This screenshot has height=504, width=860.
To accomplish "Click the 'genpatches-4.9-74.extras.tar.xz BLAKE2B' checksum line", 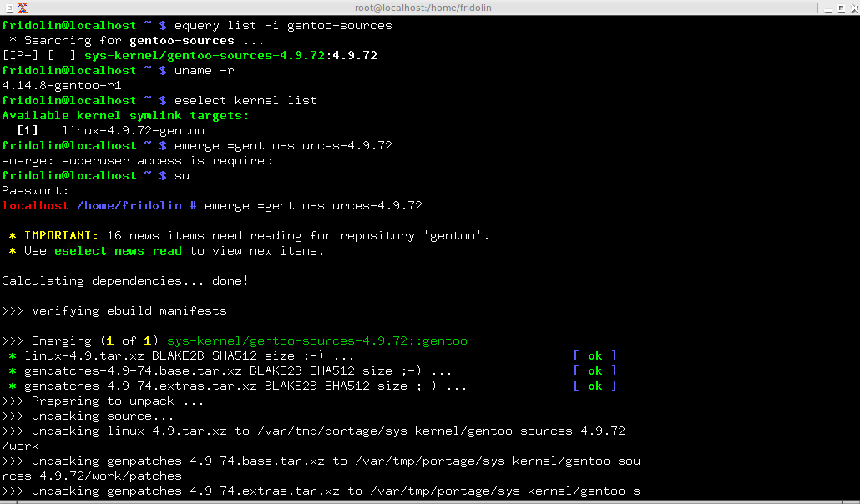I will tap(238, 386).
